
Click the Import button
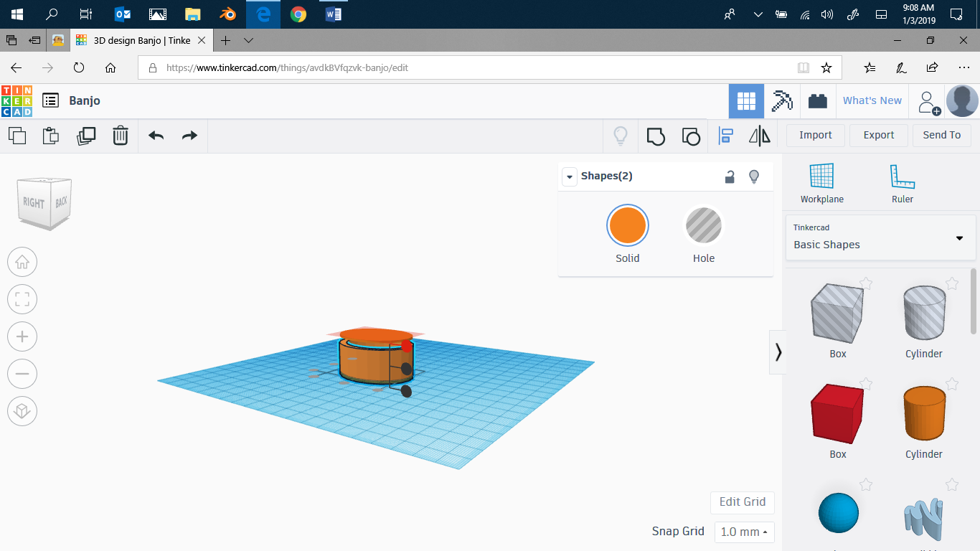(x=815, y=135)
